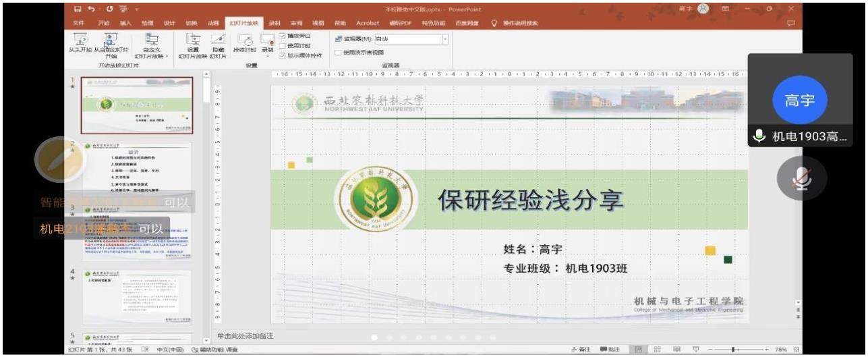This screenshot has width=868, height=357.
Task: Expand the Monitor (监视器) dropdown list
Action: (x=445, y=39)
